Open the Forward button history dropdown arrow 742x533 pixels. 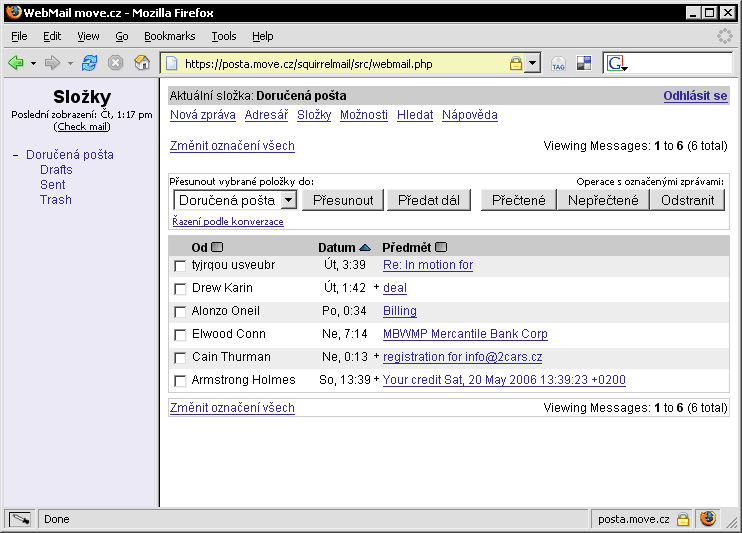click(x=70, y=63)
